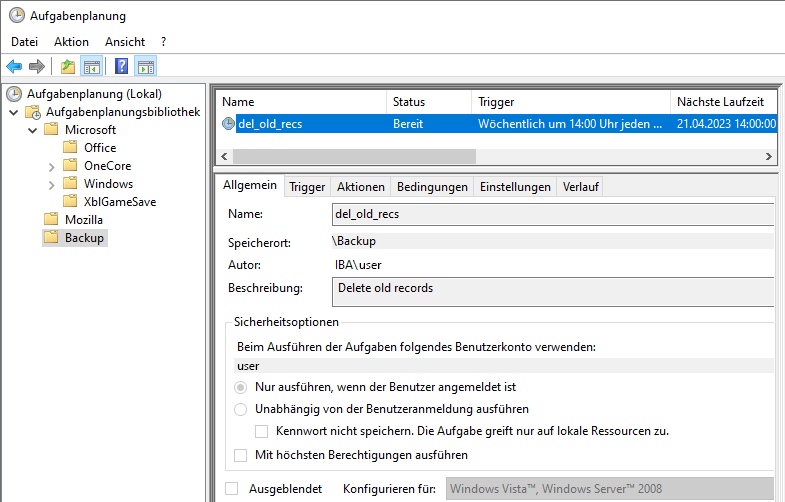The width and height of the screenshot is (785, 502).
Task: Open the Ansicht menu
Action: (125, 42)
